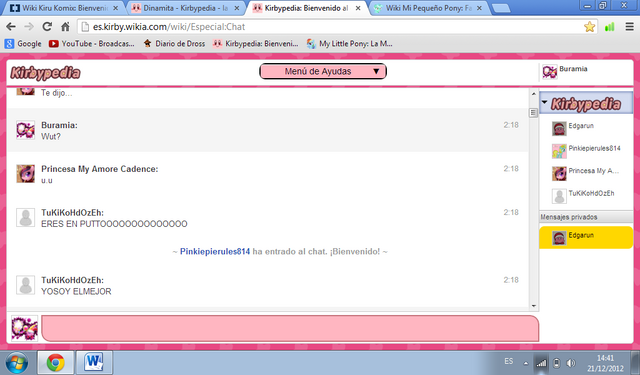Reload the page with refresh icon
This screenshot has height=375, width=640.
(47, 27)
